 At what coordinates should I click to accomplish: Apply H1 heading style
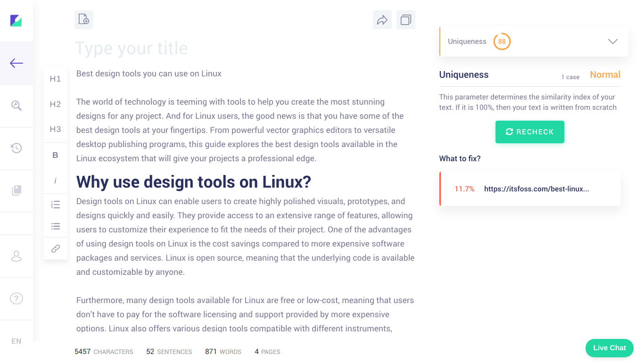coord(55,79)
